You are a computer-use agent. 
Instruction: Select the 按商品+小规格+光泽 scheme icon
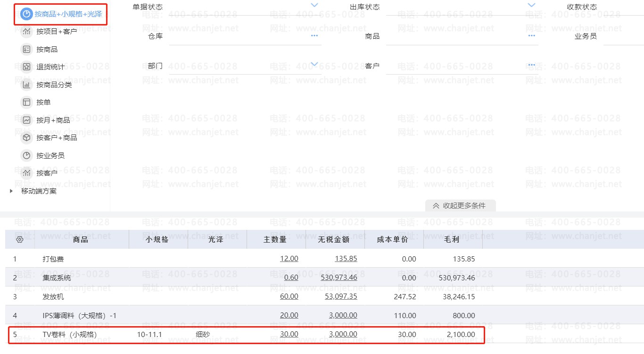(x=26, y=14)
